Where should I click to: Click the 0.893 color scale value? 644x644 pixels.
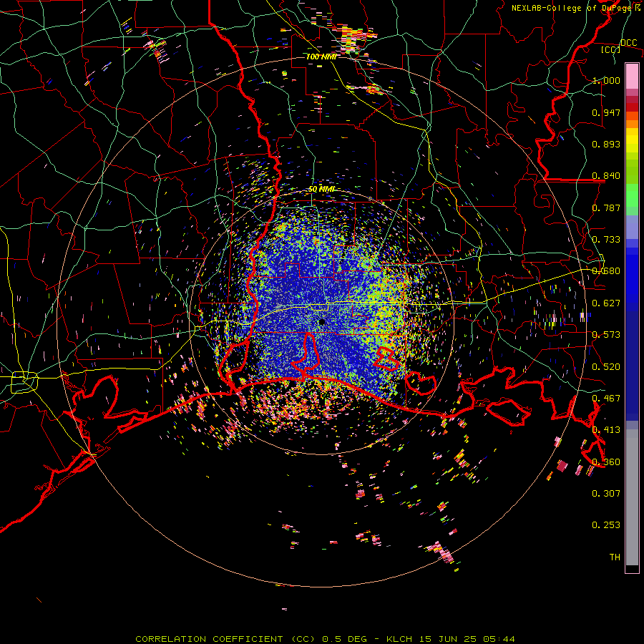606,144
